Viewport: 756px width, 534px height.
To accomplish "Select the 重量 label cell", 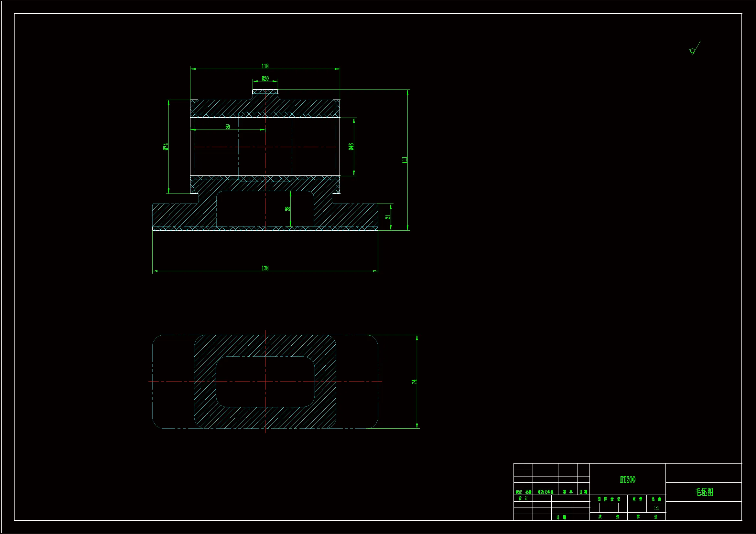I will pyautogui.click(x=637, y=499).
